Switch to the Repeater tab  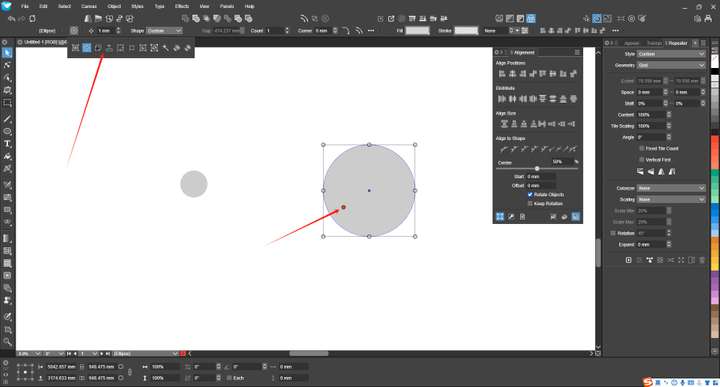(677, 43)
